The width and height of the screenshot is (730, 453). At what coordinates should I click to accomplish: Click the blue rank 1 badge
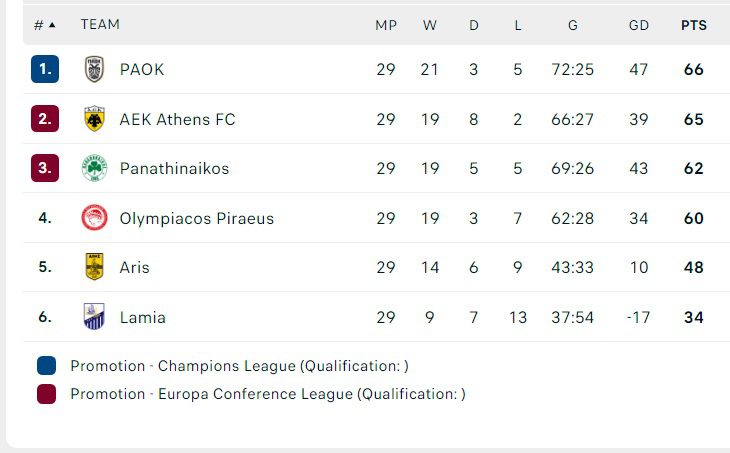click(x=45, y=70)
